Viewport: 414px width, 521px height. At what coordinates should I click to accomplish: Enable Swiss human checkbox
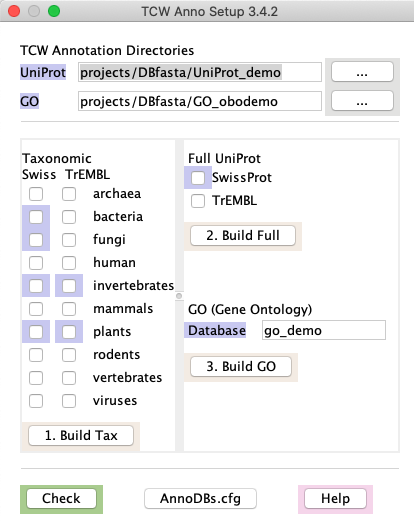tap(36, 263)
